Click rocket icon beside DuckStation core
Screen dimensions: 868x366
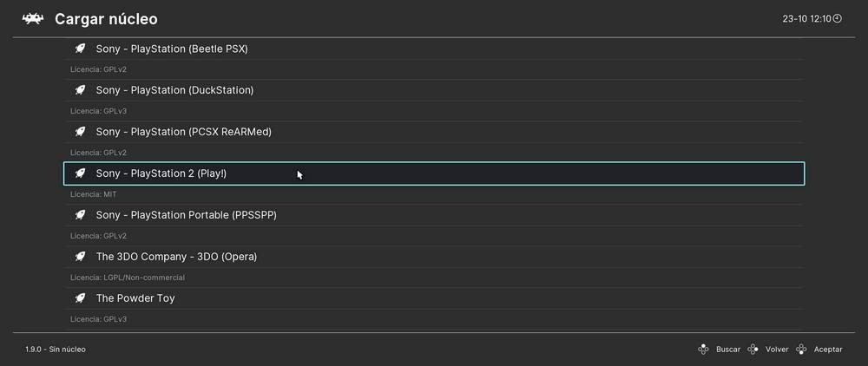[x=80, y=90]
